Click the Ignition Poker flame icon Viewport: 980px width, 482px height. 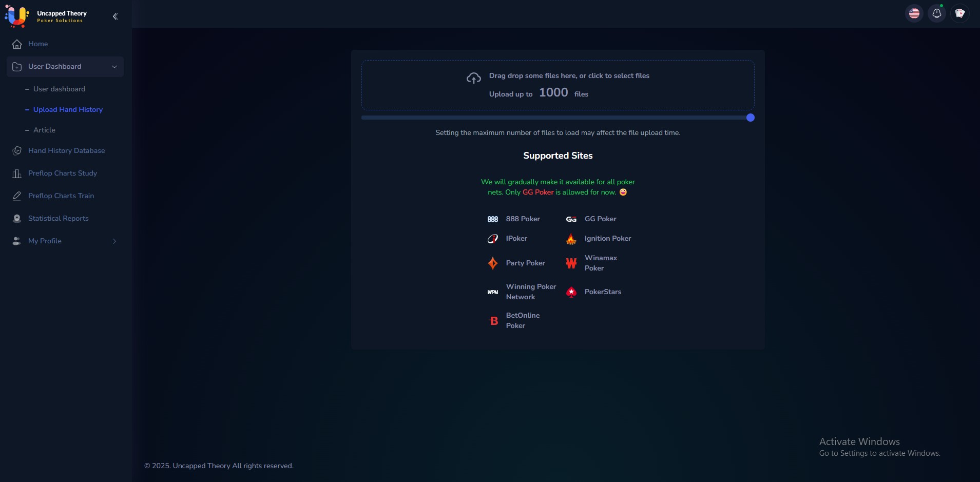(571, 239)
